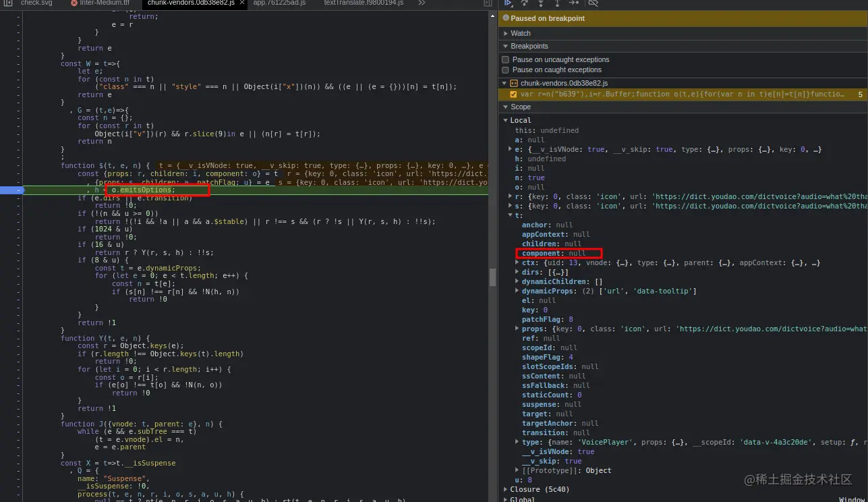Viewport: 868px width, 502px height.
Task: Select the patchFlag: 8 property
Action: [x=547, y=319]
